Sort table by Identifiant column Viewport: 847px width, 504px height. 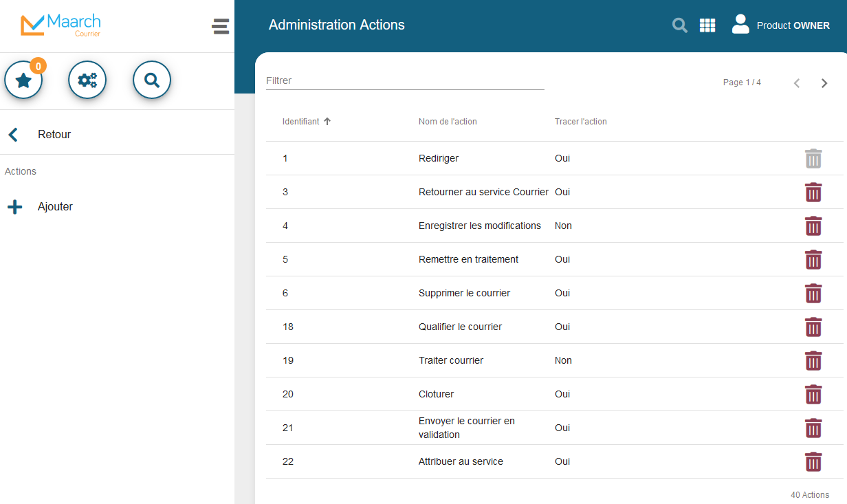point(301,122)
